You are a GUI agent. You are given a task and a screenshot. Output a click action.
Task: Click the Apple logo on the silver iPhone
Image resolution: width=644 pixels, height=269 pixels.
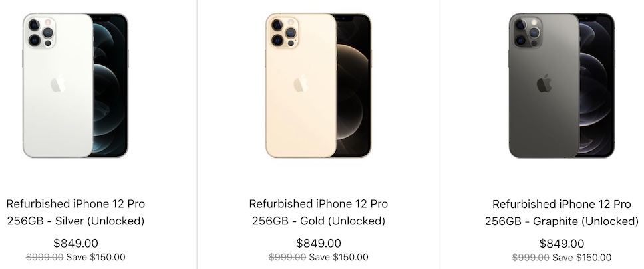[x=58, y=84]
